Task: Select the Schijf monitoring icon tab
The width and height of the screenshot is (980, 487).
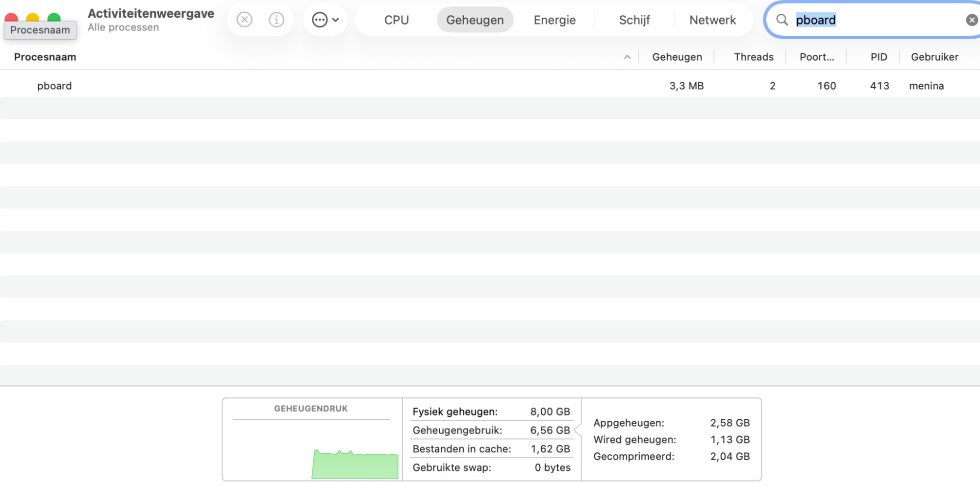Action: coord(634,20)
